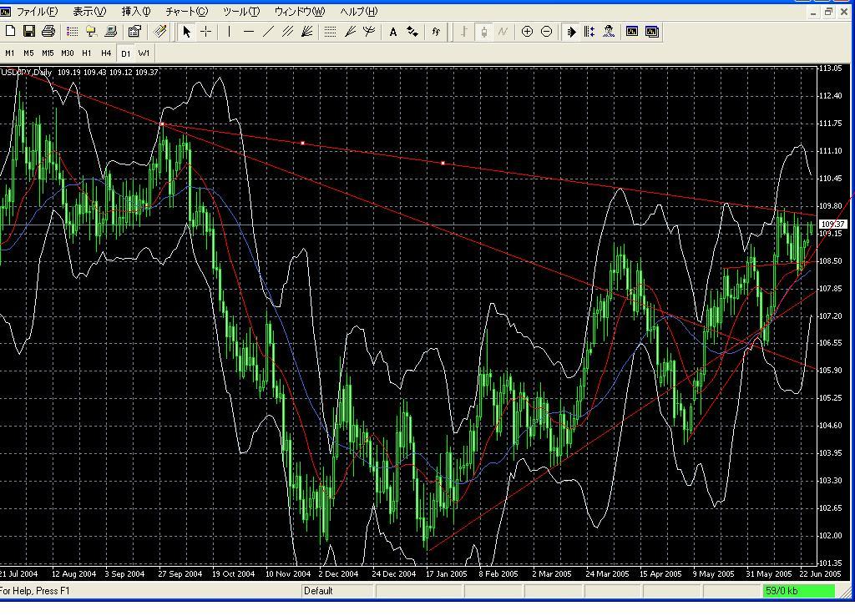Viewport: 855px width, 616px height.
Task: Toggle chart auto-scroll to latest bar
Action: coord(571,32)
